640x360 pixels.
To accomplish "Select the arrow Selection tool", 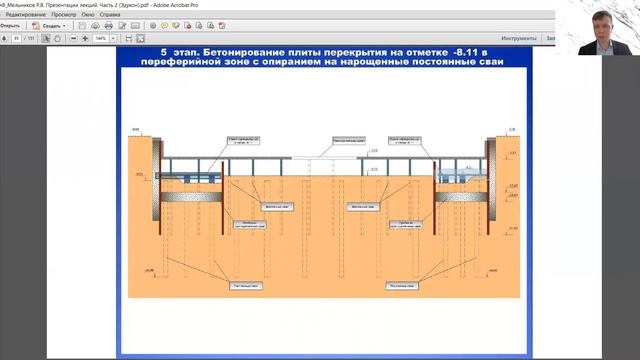I will (x=46, y=38).
